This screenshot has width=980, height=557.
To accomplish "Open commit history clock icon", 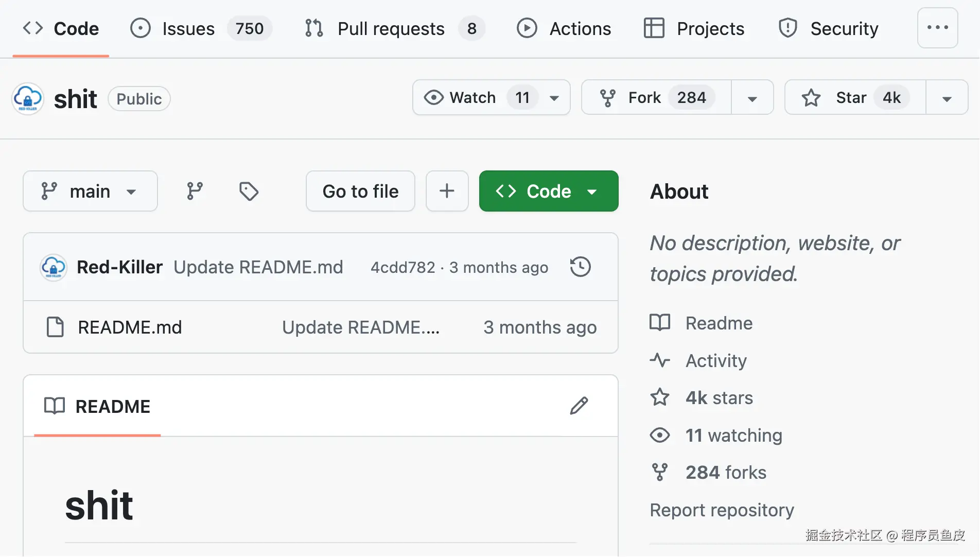I will point(580,267).
